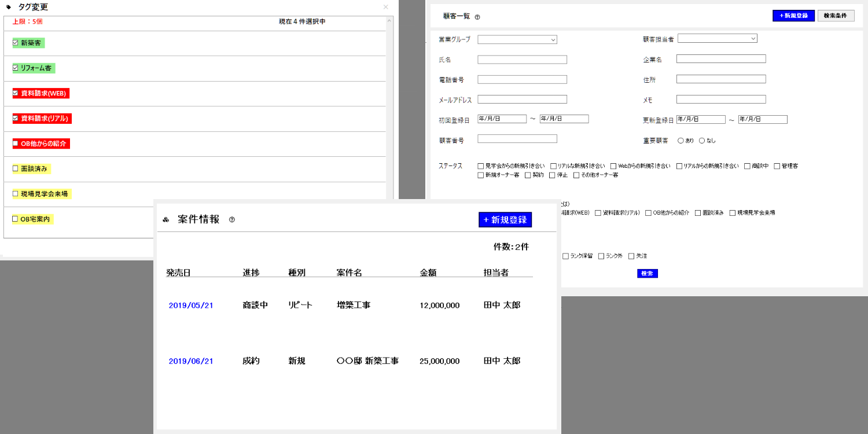Click the tag icon beside タグ変更 title
Viewport: 868px width, 434px height.
(x=9, y=7)
